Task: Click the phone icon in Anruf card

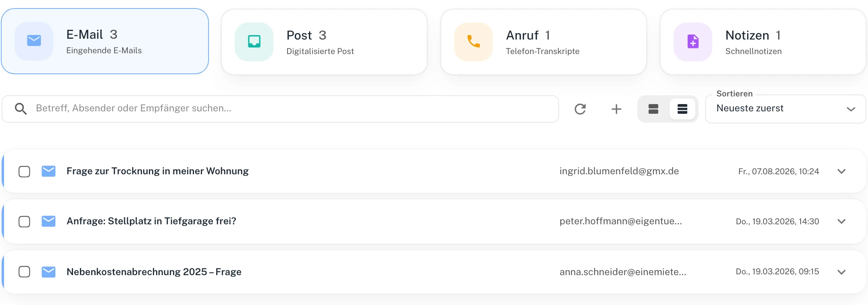Action: click(474, 42)
